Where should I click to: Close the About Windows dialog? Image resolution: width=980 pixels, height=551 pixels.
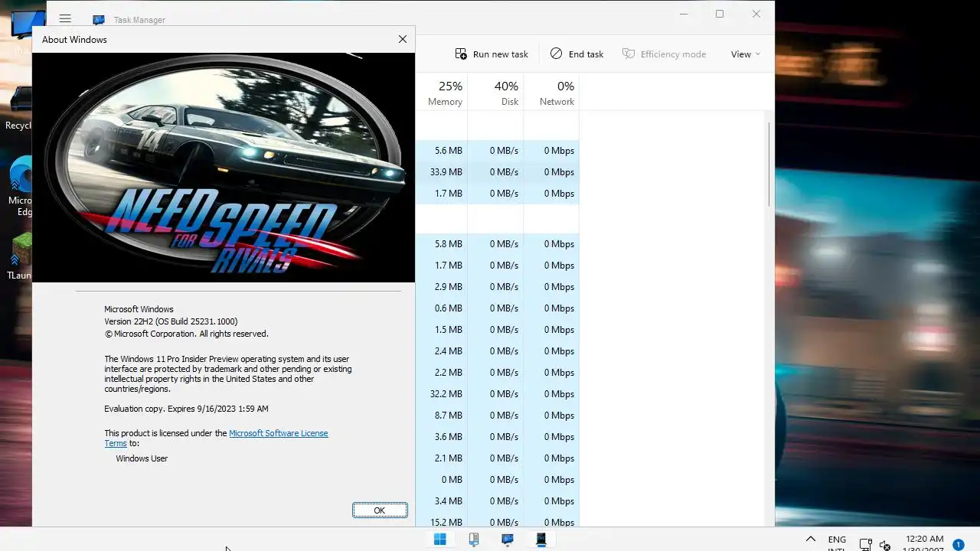pos(403,39)
